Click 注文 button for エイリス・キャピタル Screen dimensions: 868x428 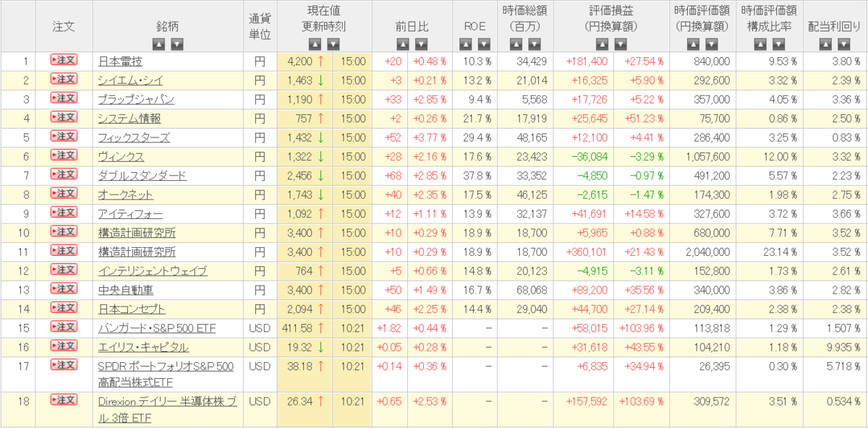(x=64, y=346)
